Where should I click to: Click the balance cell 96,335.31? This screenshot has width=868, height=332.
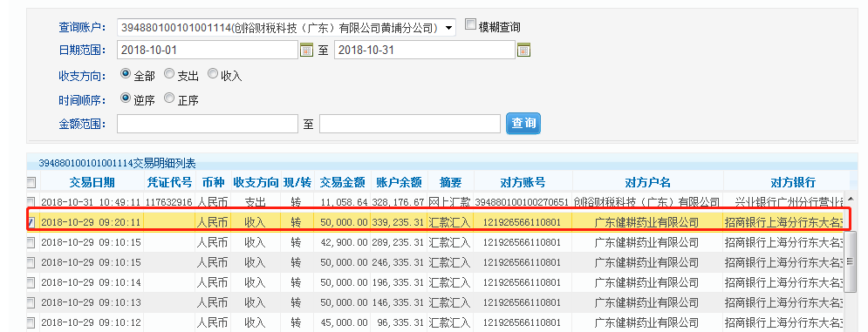[x=400, y=322]
